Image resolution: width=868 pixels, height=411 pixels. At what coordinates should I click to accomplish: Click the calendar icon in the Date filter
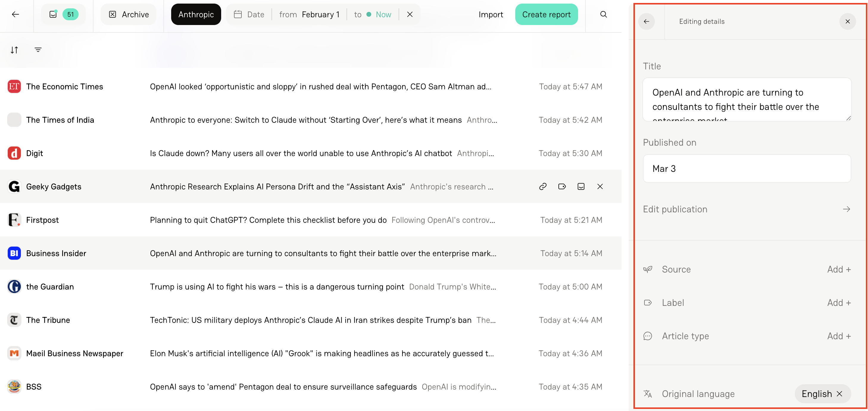238,14
